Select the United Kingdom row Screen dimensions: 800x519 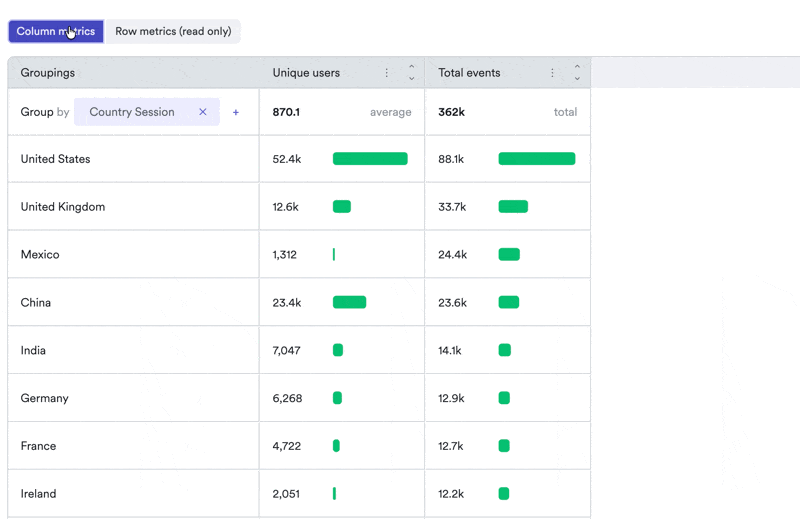point(299,207)
